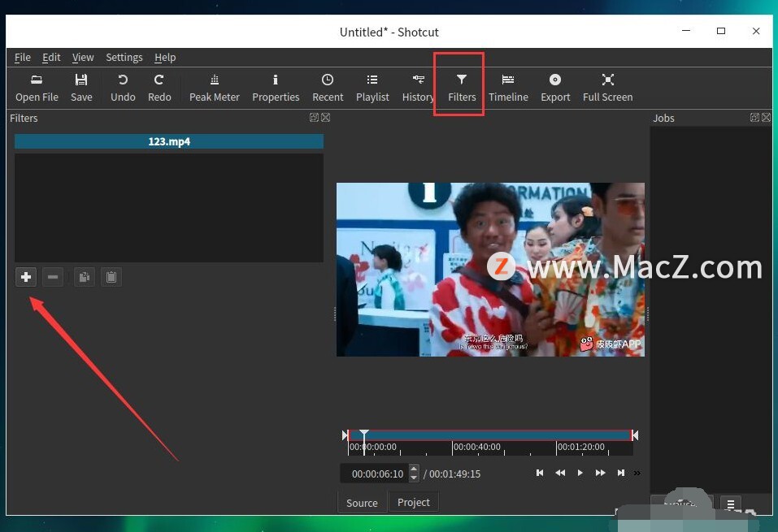
Task: Skip to the end of the clip
Action: click(621, 473)
